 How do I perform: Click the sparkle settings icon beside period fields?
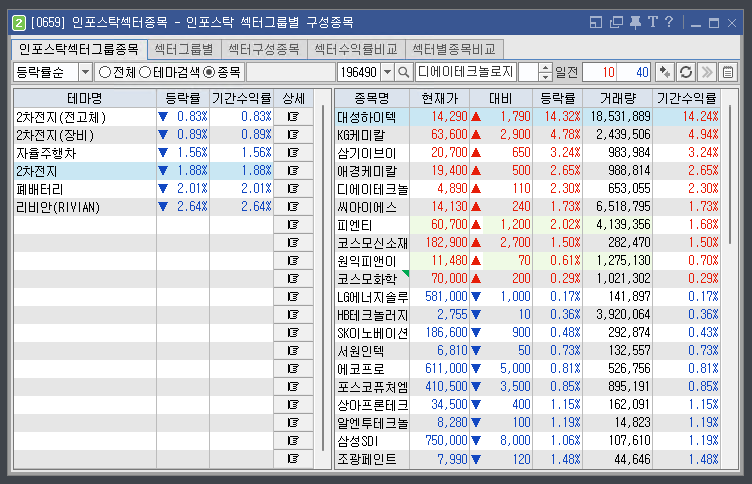pos(665,72)
